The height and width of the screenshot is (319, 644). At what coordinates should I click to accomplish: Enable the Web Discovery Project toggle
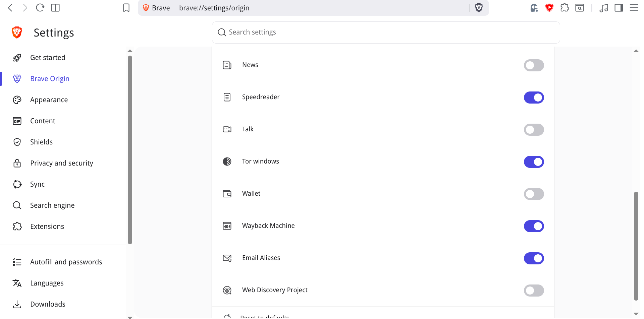point(534,291)
